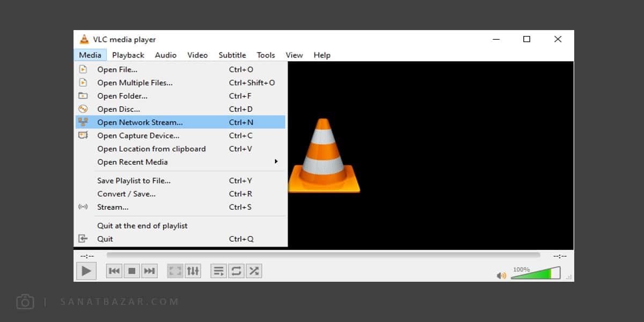Skip to next media track
Viewport: 644px width, 322px height.
[149, 271]
